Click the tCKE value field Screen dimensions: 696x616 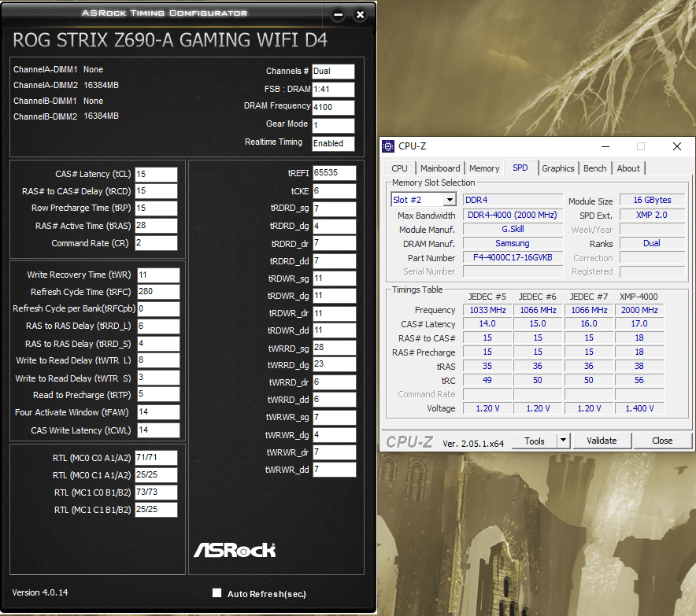[x=335, y=191]
